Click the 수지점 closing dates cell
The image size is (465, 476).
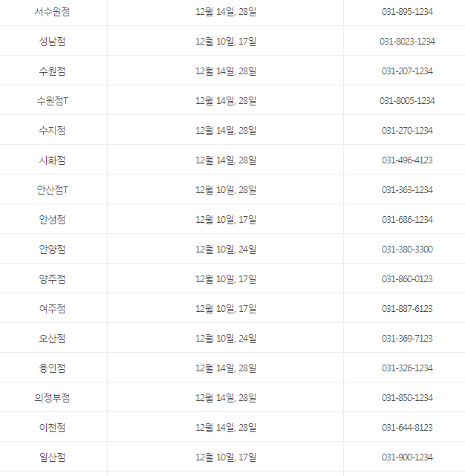225,131
